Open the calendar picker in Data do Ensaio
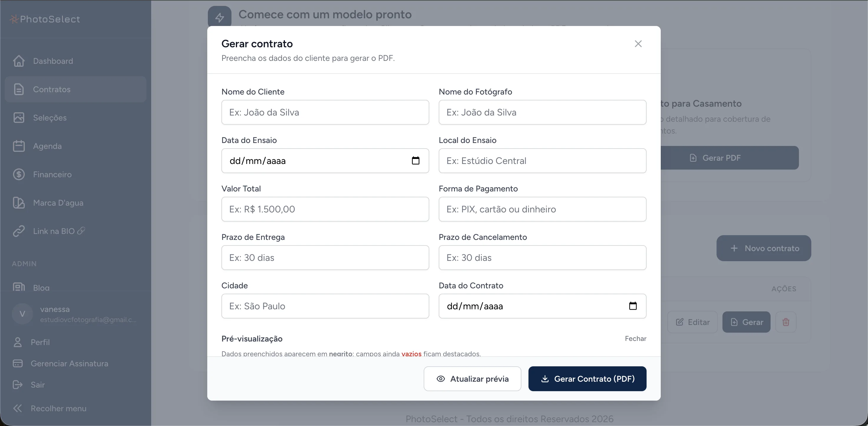The width and height of the screenshot is (868, 426). click(x=415, y=160)
